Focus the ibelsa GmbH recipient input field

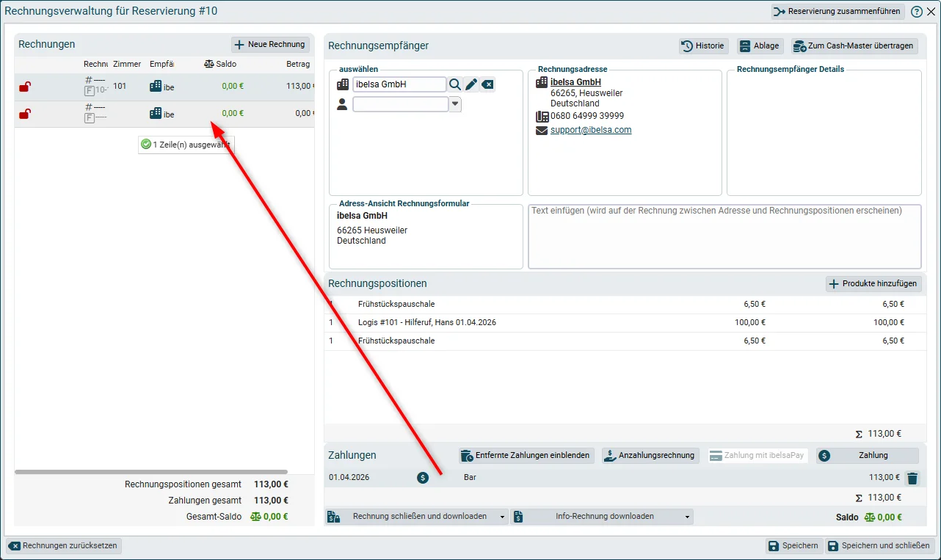click(x=399, y=84)
